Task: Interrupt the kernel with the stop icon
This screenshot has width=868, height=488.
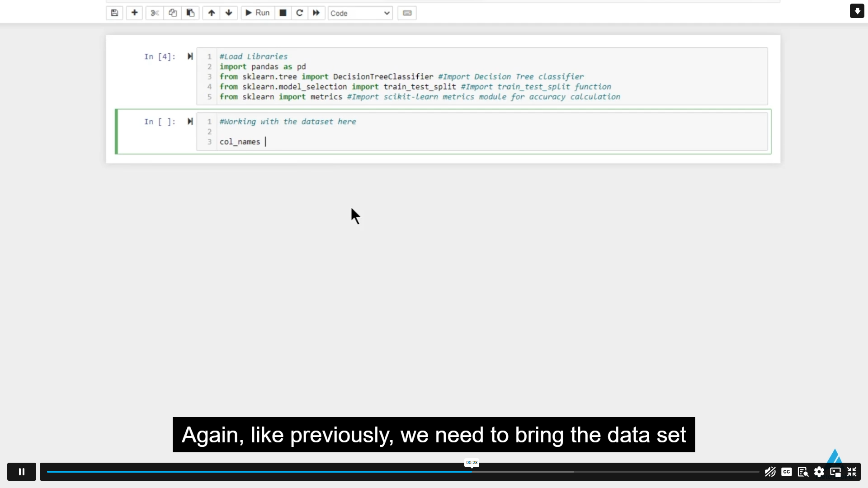Action: (283, 13)
